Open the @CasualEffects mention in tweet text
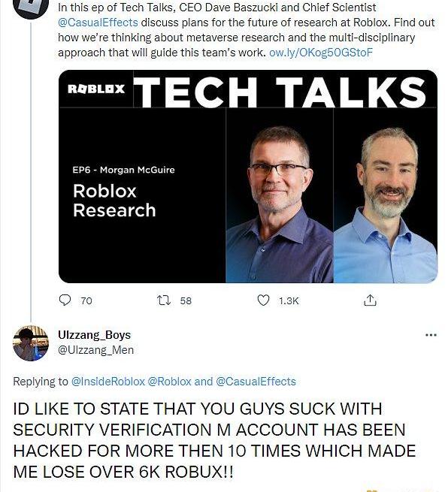The image size is (448, 492). tap(98, 23)
